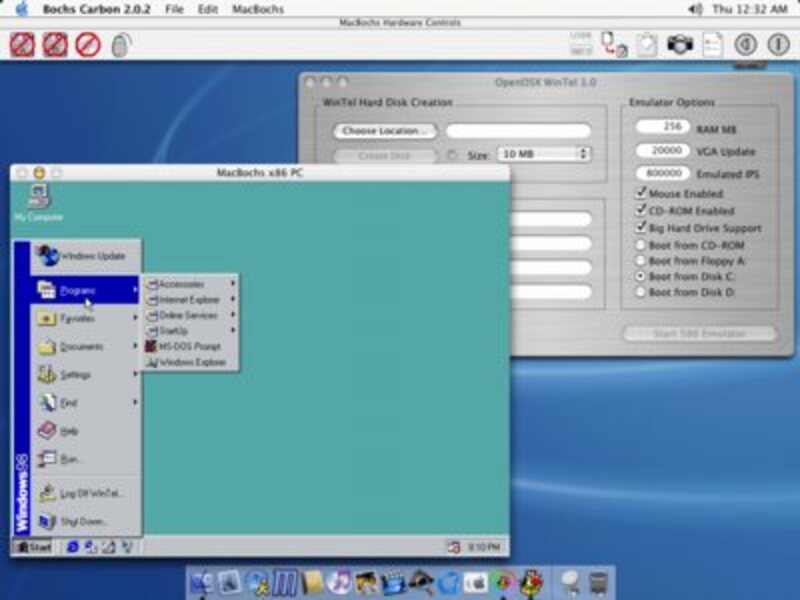Choose Windows Update in the Start menu
Viewport: 800px width, 600px height.
click(85, 256)
